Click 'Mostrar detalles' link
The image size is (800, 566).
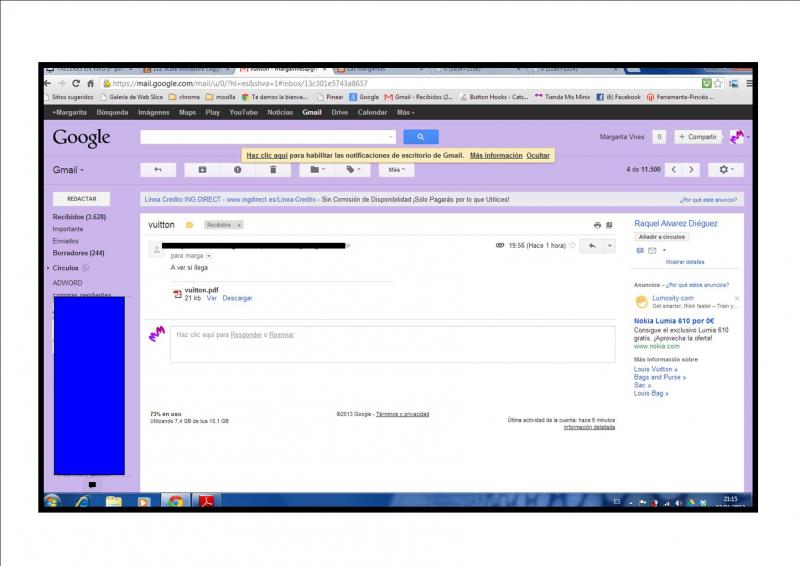[685, 262]
